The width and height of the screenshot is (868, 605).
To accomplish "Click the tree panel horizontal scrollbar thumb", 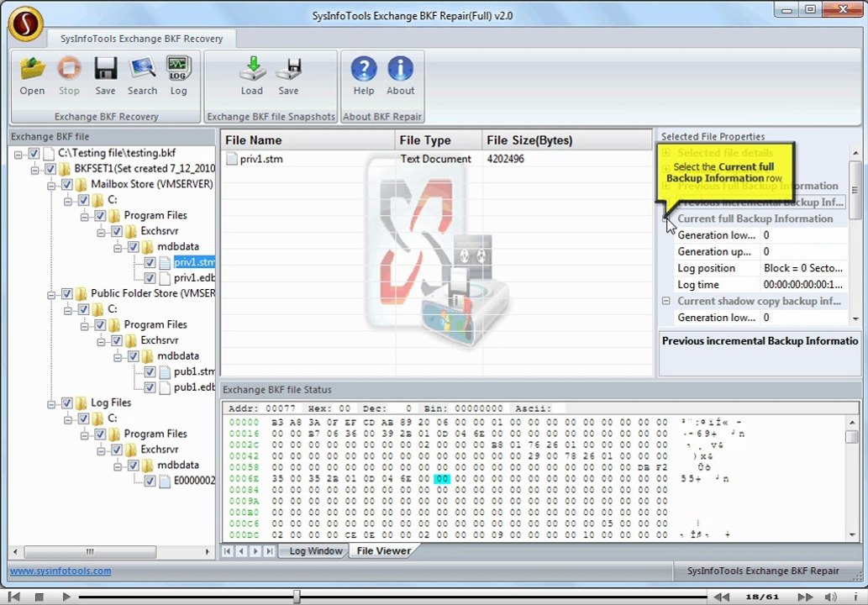I will (90, 552).
